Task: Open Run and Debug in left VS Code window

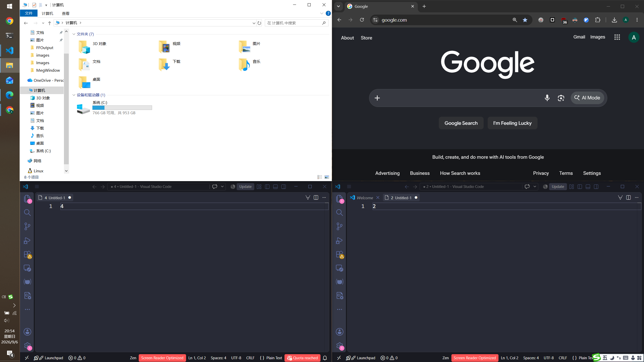Action: 27,240
